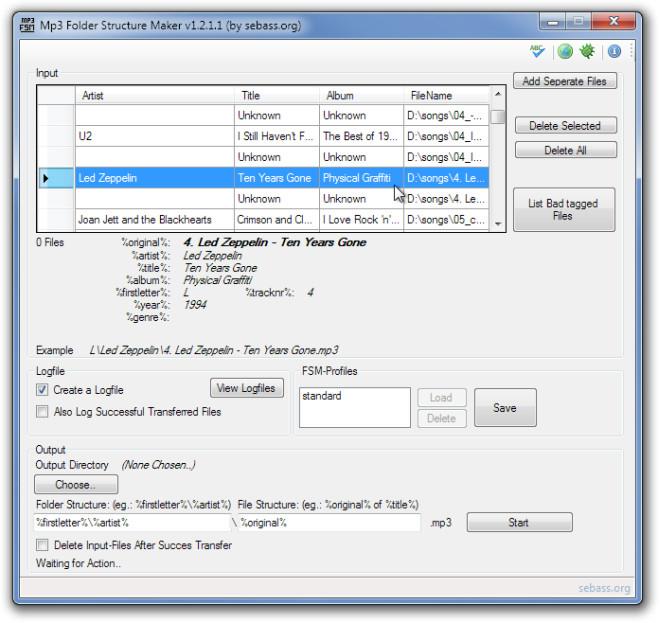This screenshot has width=660, height=623.
Task: Click the Mp3 FSM app icon in title bar
Action: [x=28, y=25]
